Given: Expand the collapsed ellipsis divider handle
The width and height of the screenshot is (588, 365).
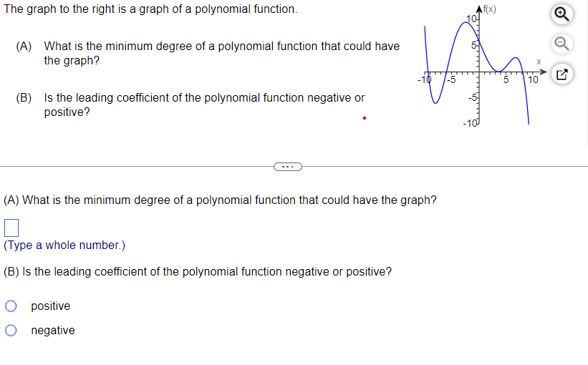Looking at the screenshot, I should pos(288,167).
